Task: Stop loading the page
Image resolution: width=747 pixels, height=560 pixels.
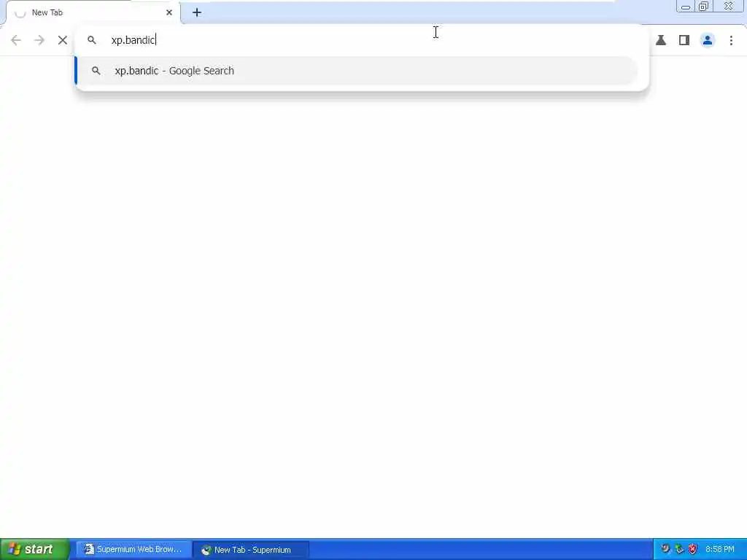Action: 63,41
